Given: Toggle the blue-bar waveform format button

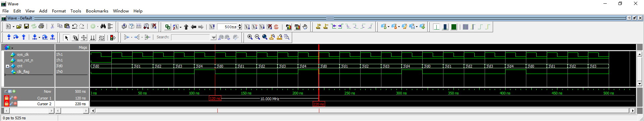Looking at the screenshot, I should [445, 27].
